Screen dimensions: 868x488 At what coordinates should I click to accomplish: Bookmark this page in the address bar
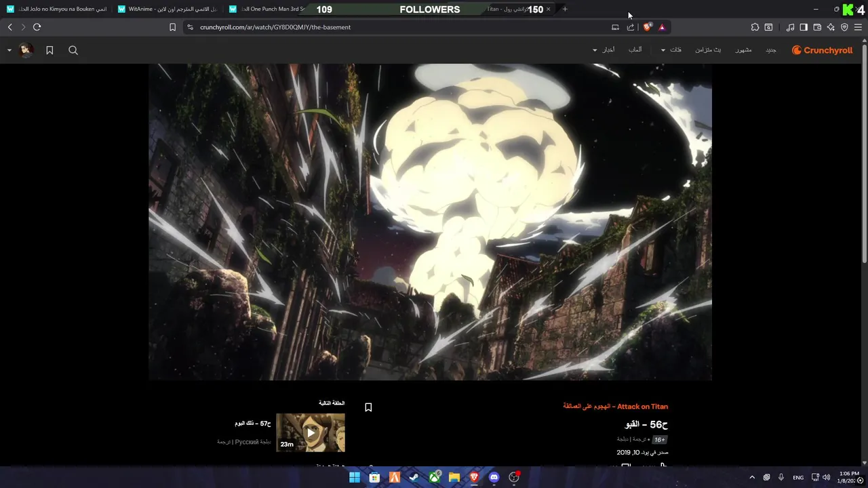pos(172,27)
